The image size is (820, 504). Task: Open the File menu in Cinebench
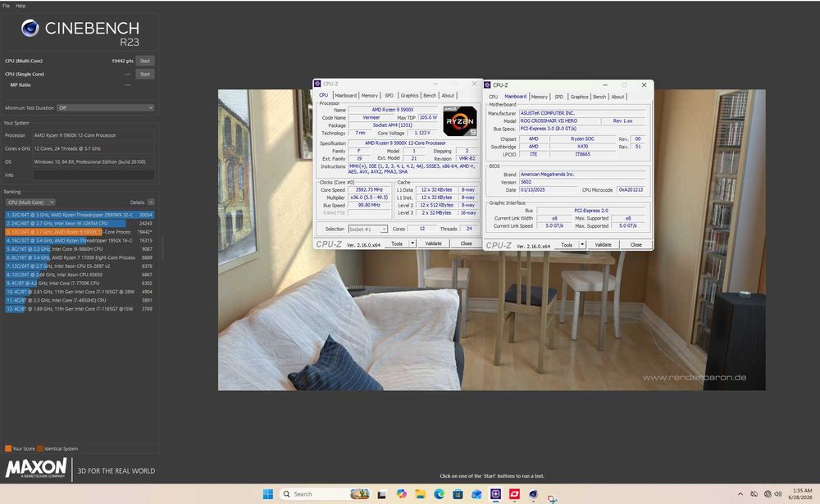point(6,6)
